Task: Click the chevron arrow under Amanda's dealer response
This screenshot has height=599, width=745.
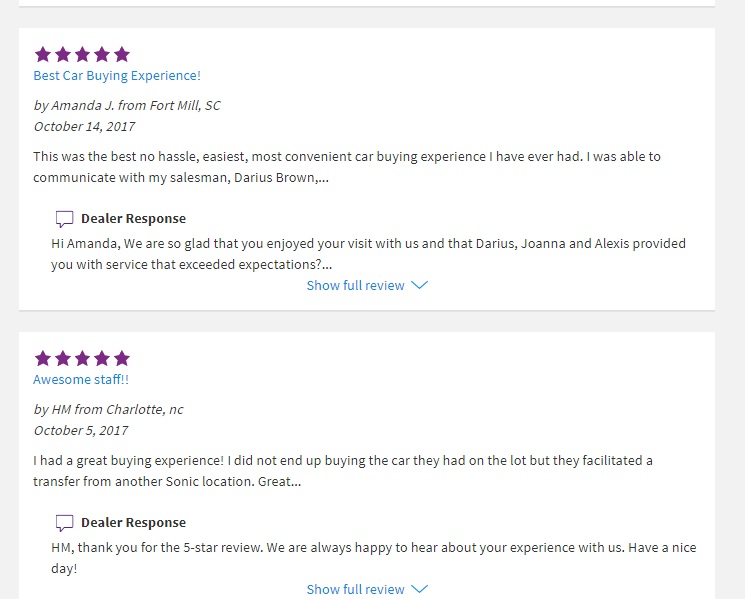Action: tap(420, 285)
